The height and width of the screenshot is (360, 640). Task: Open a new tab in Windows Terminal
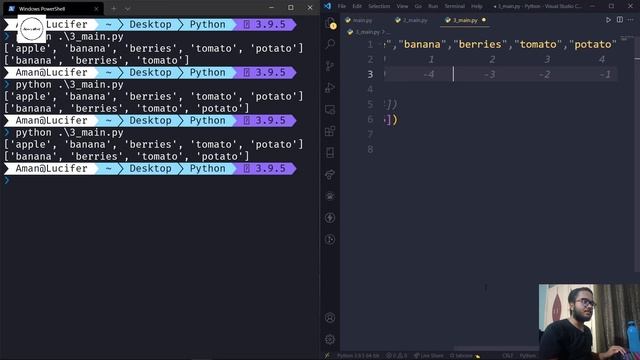point(114,8)
